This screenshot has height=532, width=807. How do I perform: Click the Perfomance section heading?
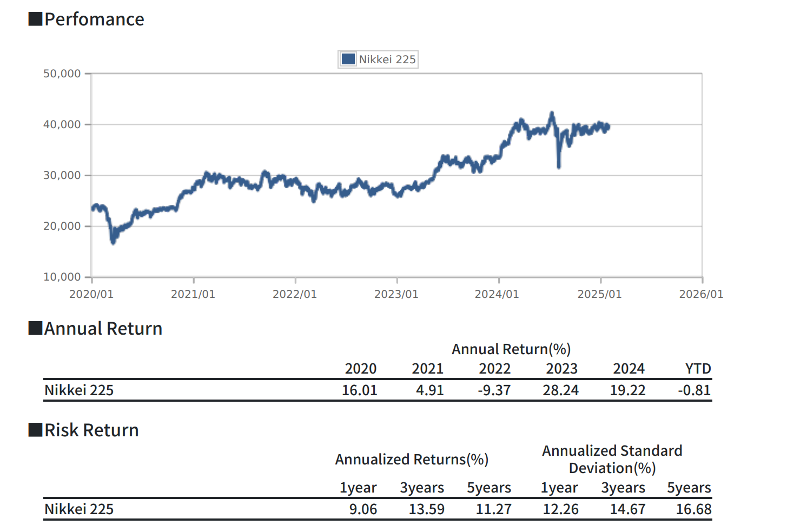[87, 19]
